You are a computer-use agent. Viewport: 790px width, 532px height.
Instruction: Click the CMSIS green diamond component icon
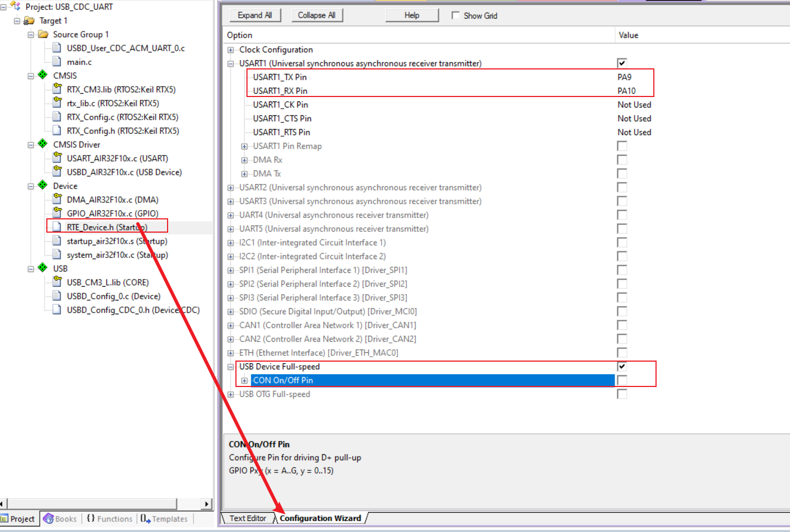[x=42, y=75]
